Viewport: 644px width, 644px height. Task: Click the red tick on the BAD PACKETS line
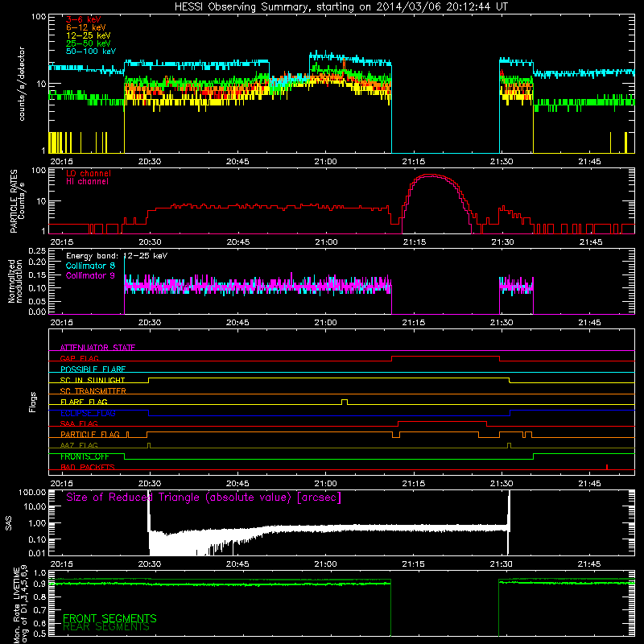click(x=607, y=467)
